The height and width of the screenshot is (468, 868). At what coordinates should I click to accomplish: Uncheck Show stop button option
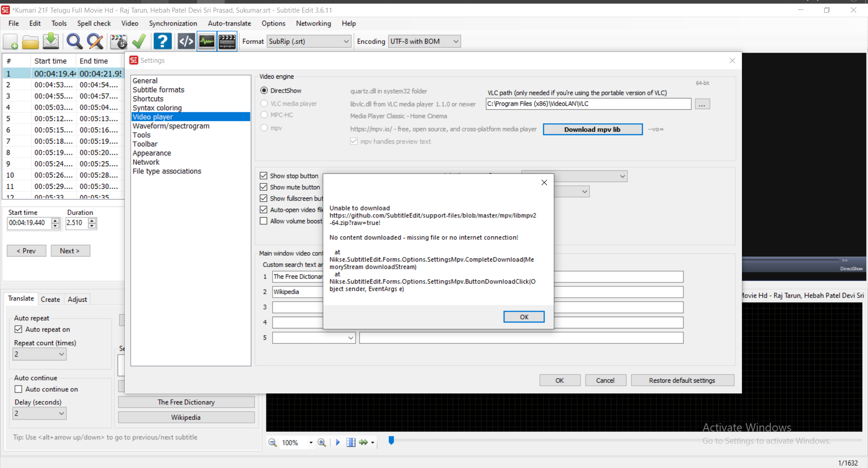tap(264, 175)
